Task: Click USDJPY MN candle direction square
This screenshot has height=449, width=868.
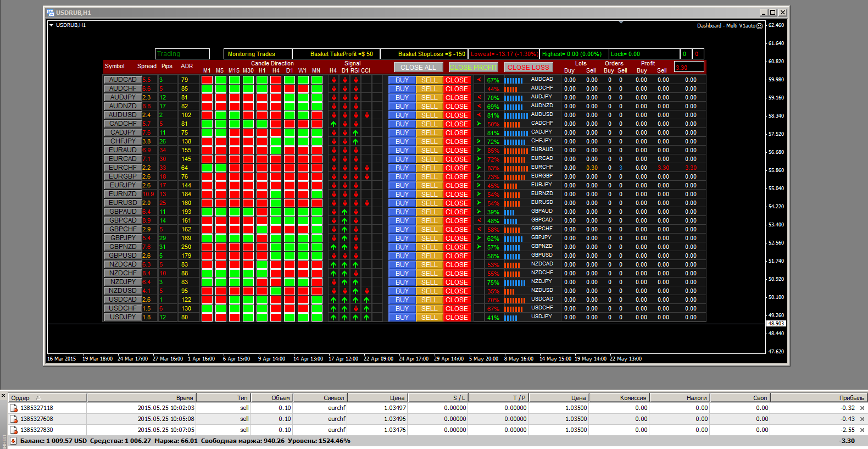Action: pyautogui.click(x=317, y=317)
